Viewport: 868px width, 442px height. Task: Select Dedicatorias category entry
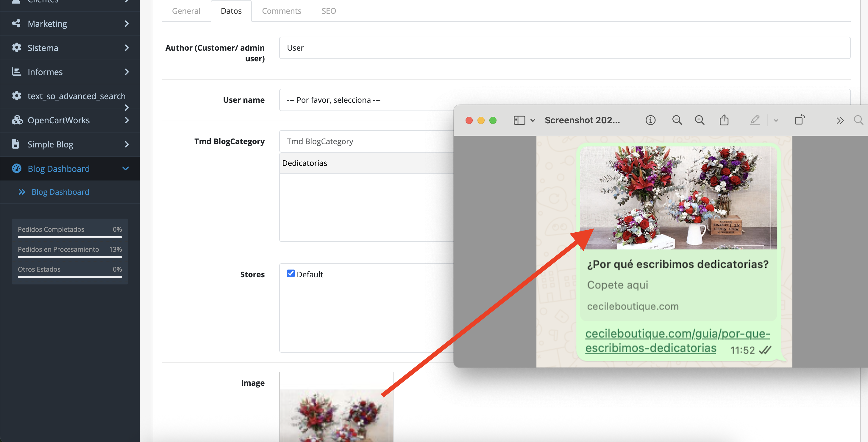click(x=305, y=163)
